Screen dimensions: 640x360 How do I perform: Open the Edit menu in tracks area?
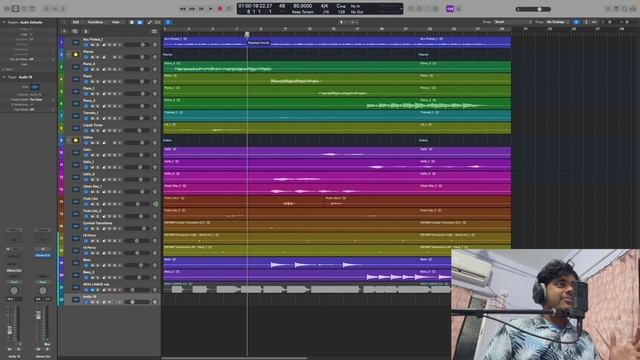tap(76, 22)
